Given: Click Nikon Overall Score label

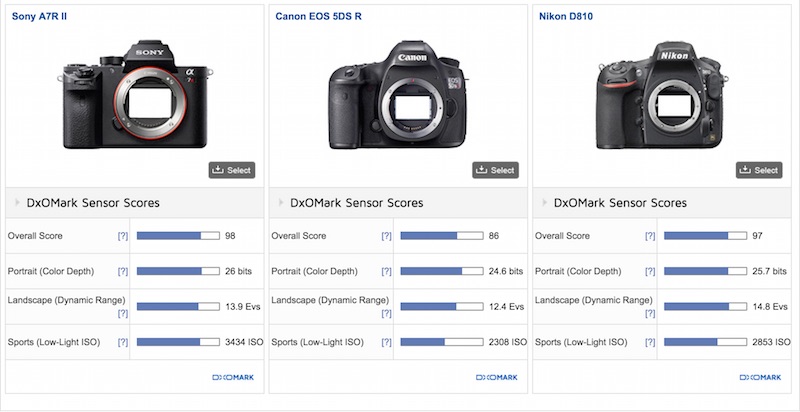Looking at the screenshot, I should click(562, 236).
